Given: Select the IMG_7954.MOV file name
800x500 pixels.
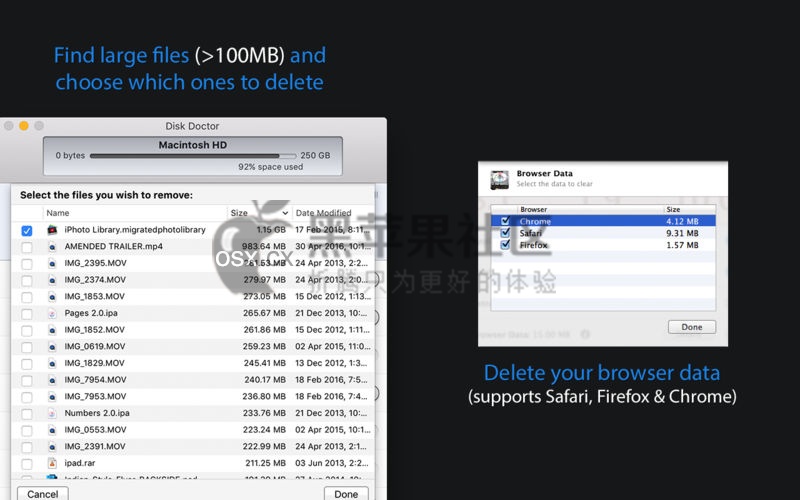Looking at the screenshot, I should pos(95,380).
